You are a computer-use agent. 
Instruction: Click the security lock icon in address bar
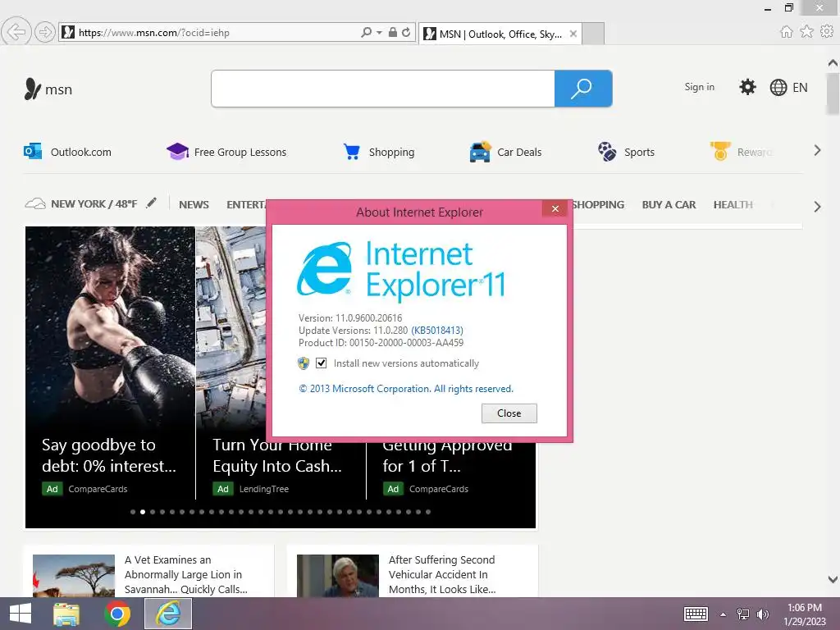click(x=393, y=32)
